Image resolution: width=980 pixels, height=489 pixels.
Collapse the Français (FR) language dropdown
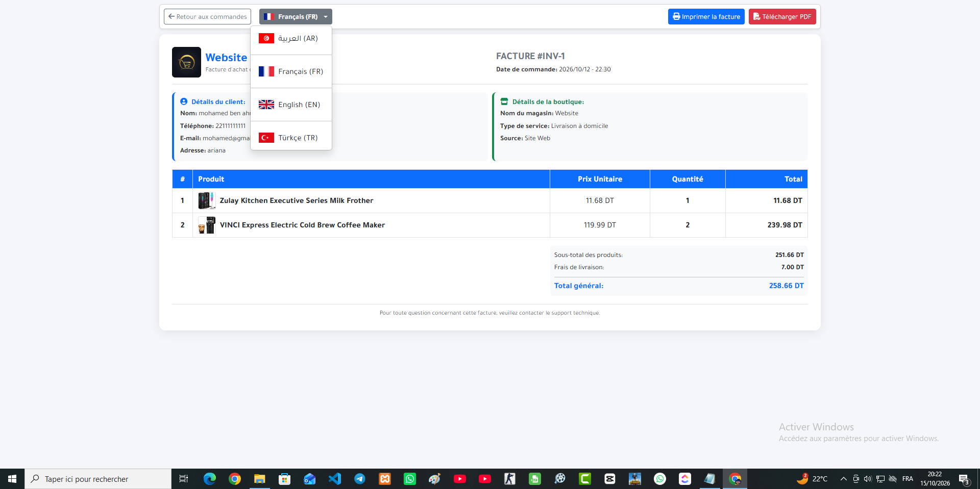(296, 16)
